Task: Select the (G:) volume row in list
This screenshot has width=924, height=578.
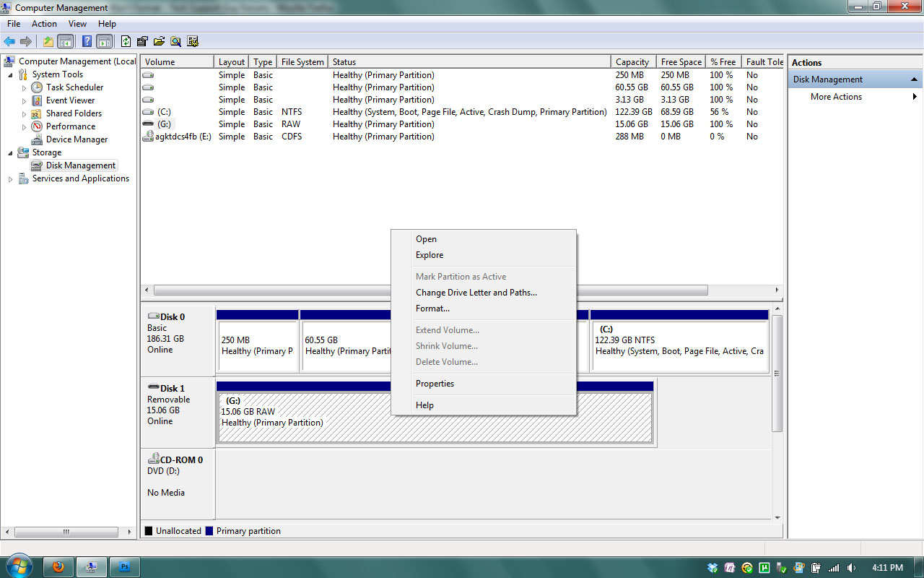Action: pos(462,124)
